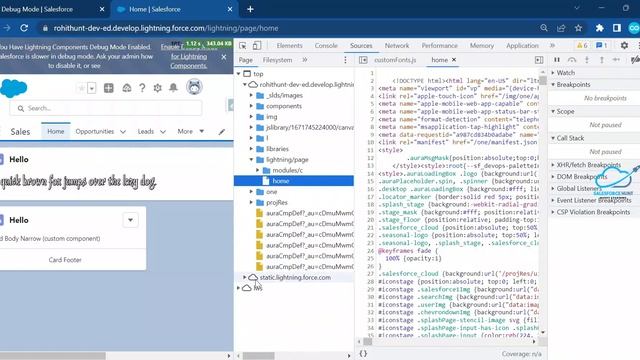Open the Opportunities tab dropdown chevron

coord(123,131)
